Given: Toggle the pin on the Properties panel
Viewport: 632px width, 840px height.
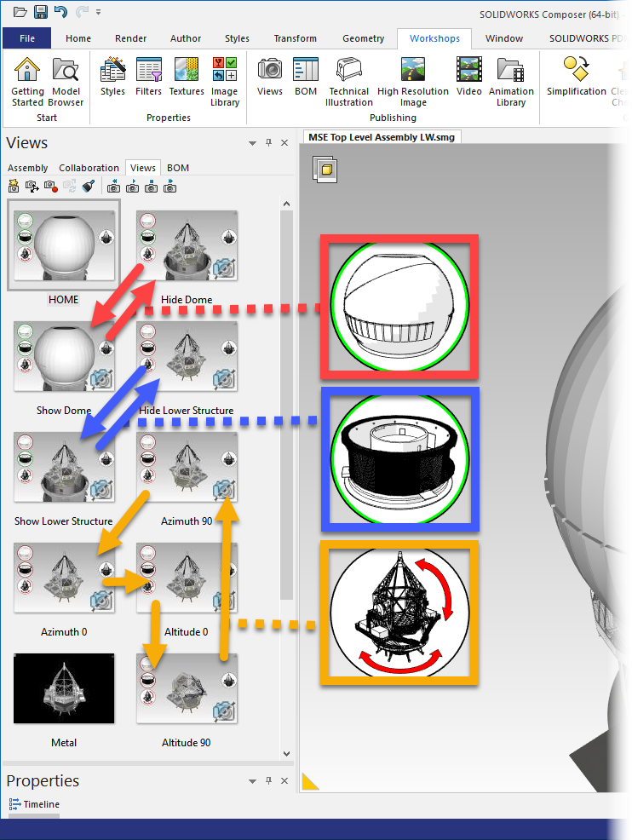Looking at the screenshot, I should (269, 780).
